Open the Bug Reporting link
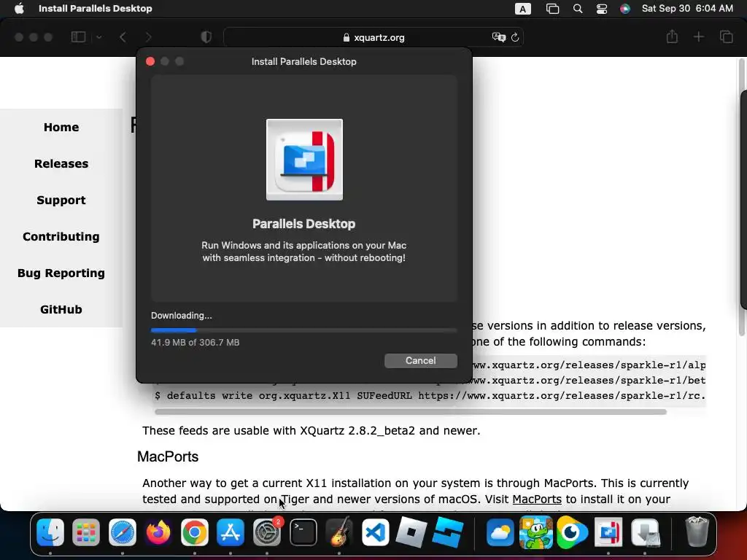 pyautogui.click(x=61, y=273)
